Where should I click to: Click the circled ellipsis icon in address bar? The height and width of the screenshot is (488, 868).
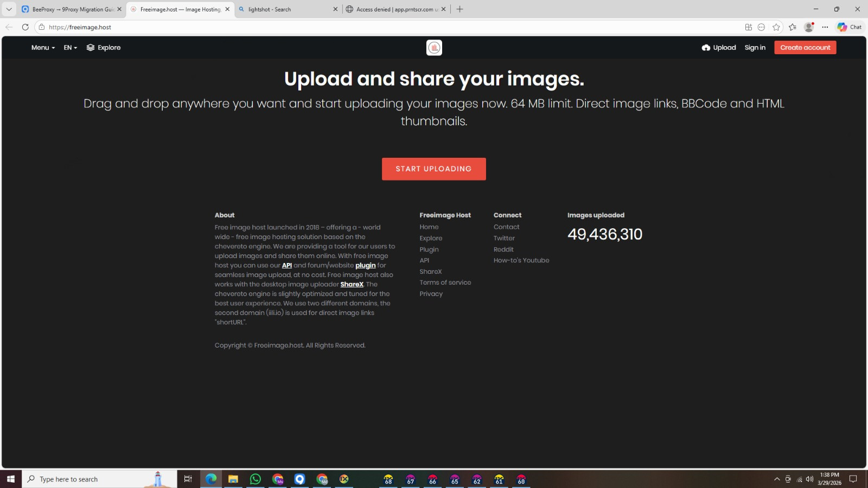[x=762, y=27]
